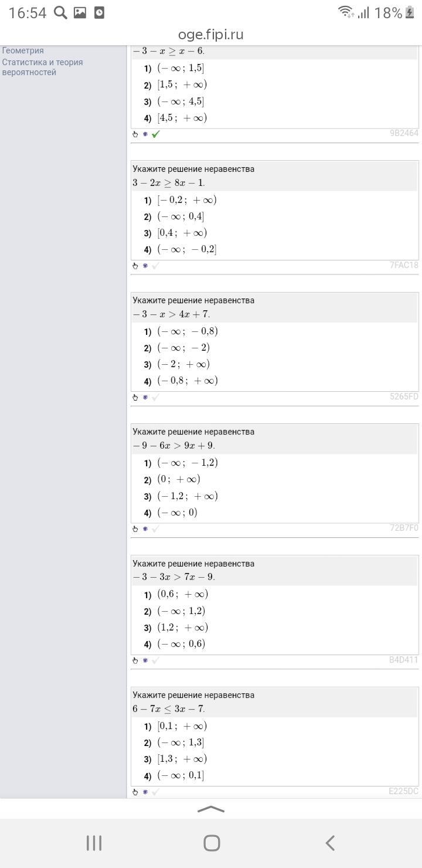Click the dot icon under task 5265FD
Viewport: 422px width, 868px height.
[145, 397]
